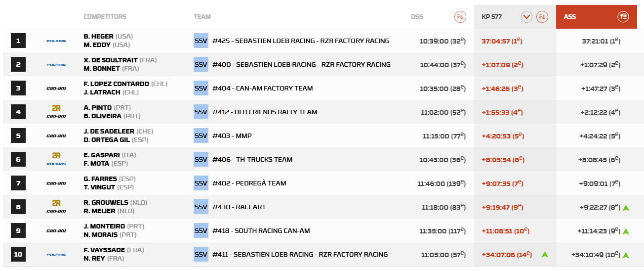Click the position 10 rank badge
Image resolution: width=644 pixels, height=271 pixels.
[x=18, y=255]
